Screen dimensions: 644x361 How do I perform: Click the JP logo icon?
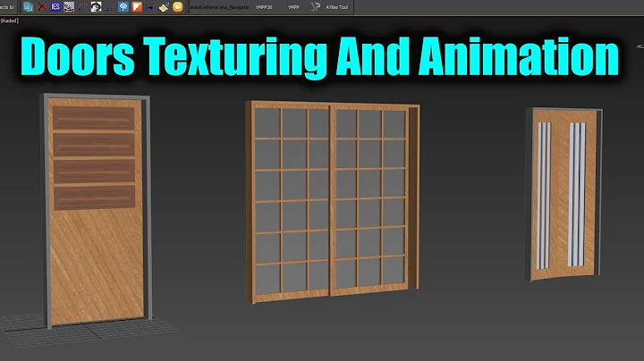(315, 6)
